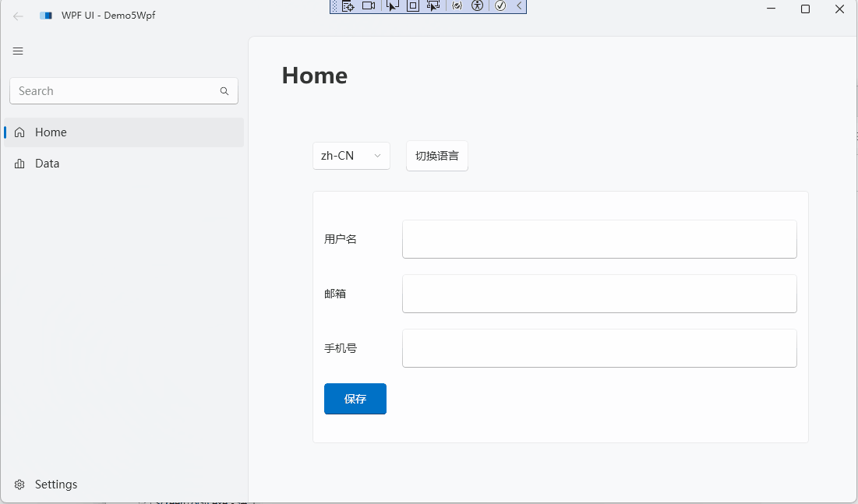The height and width of the screenshot is (504, 858).
Task: Click the back arrow in title bar
Action: [18, 16]
